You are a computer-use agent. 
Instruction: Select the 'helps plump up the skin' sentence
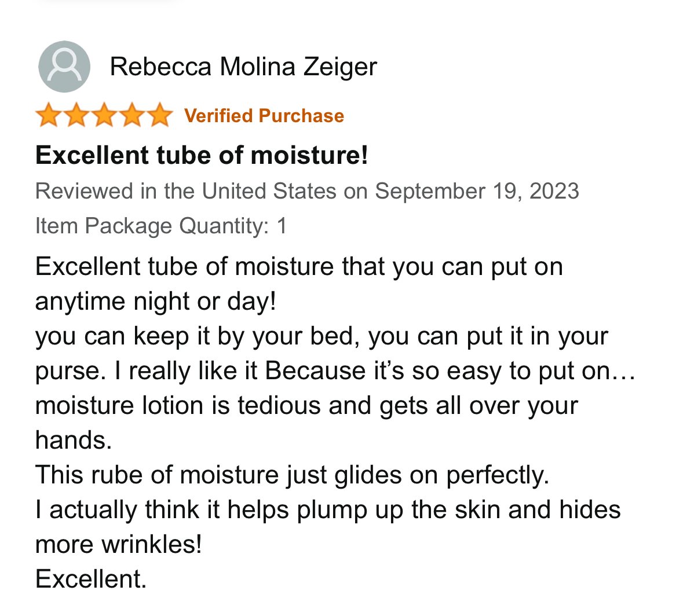(327, 510)
